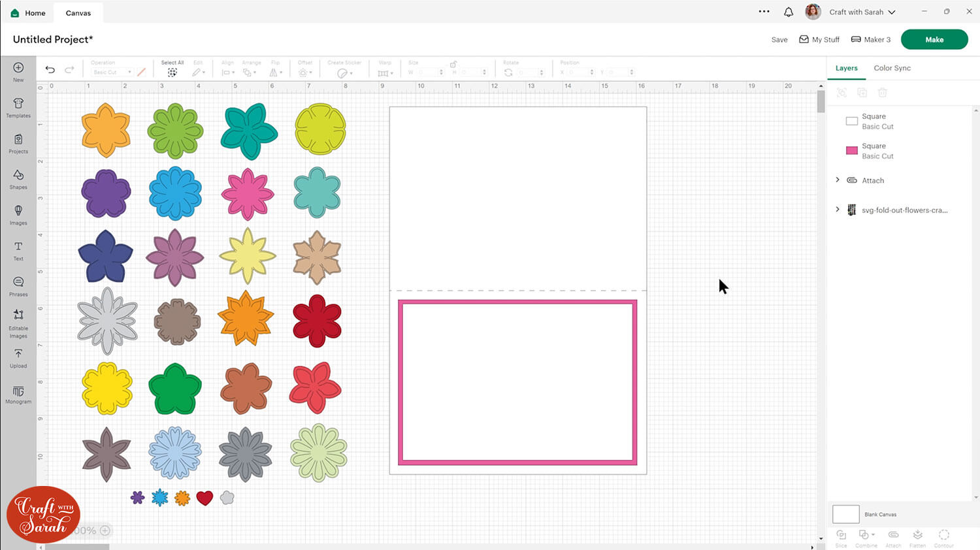980x550 pixels.
Task: Expand the svg-fold-out-flowers layer group
Action: (838, 210)
